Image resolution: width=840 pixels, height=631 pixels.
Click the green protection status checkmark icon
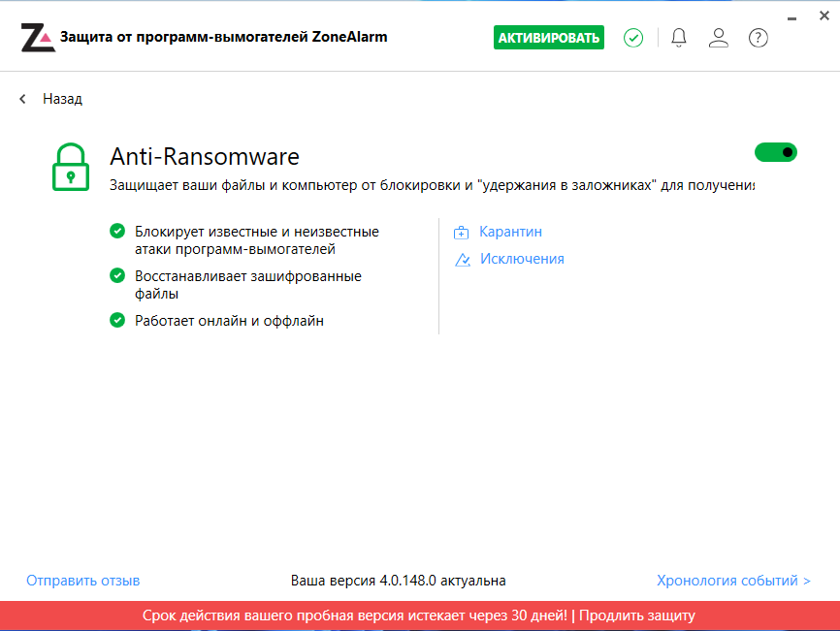633,38
